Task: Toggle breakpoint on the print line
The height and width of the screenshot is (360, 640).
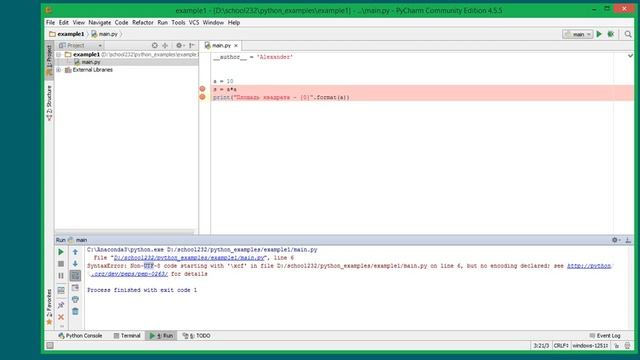Action: point(202,97)
